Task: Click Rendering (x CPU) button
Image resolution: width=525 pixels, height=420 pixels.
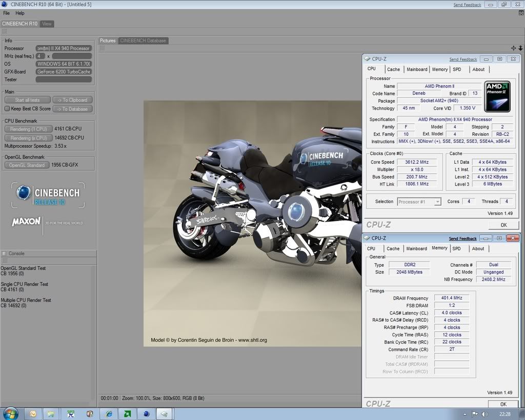Action: click(x=29, y=138)
